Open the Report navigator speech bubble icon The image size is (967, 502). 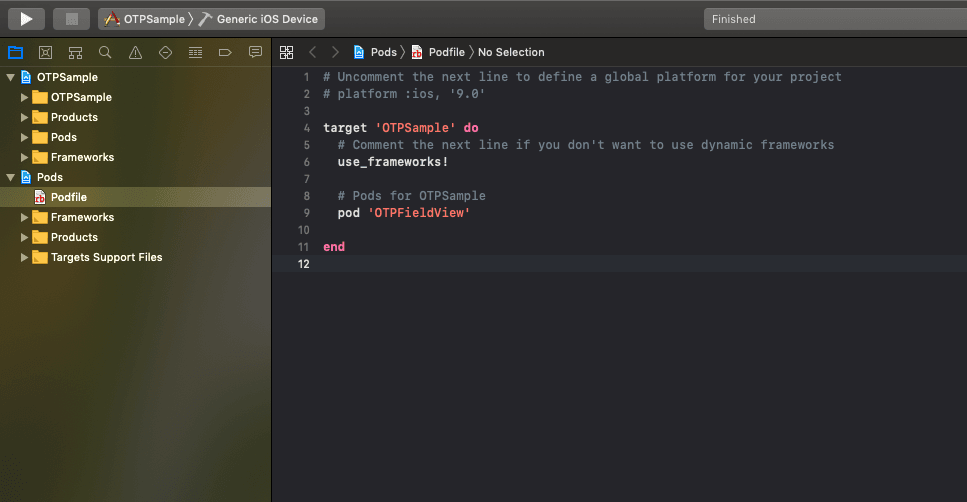click(255, 52)
